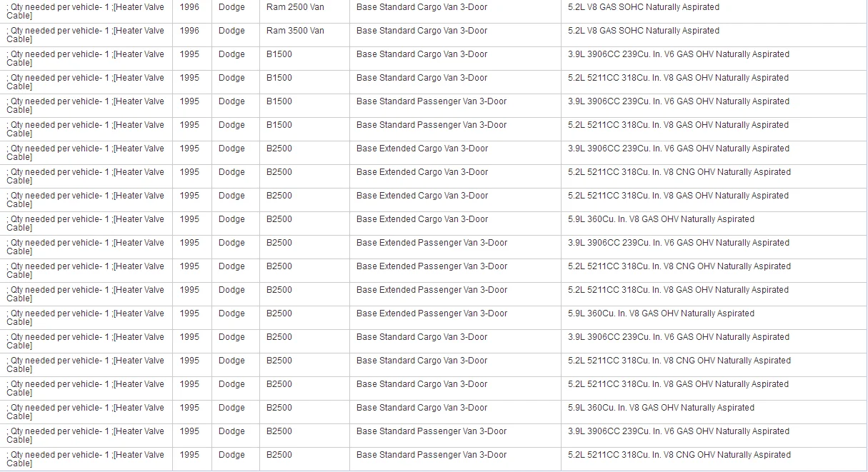Select 5.2L V8 CNG engine, B2500 Extended Cargo row

(x=679, y=172)
